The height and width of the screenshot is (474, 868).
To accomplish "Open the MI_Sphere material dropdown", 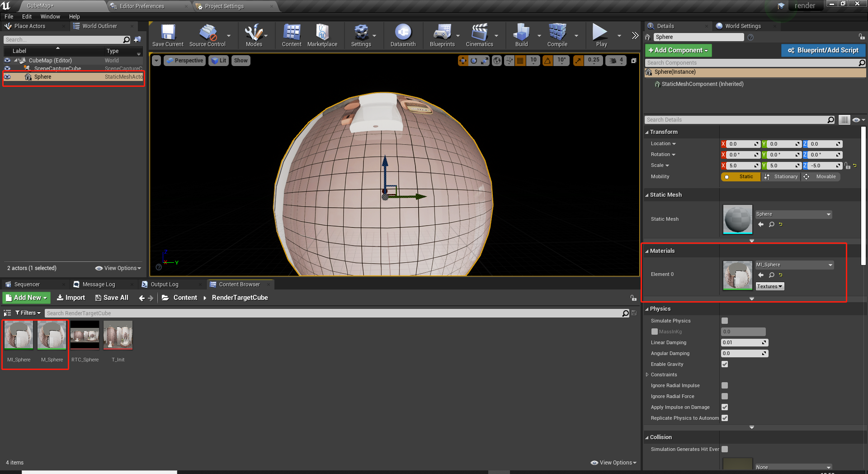I will coord(794,265).
